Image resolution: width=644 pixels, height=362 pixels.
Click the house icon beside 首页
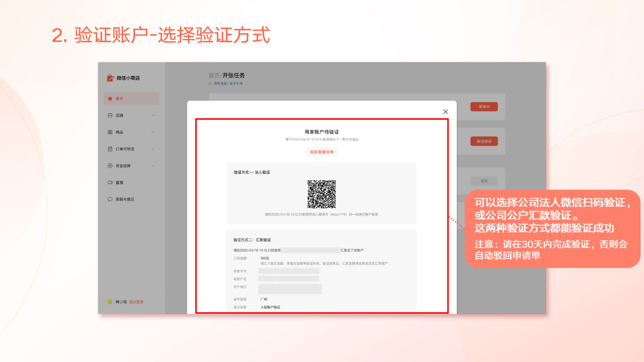tap(110, 99)
